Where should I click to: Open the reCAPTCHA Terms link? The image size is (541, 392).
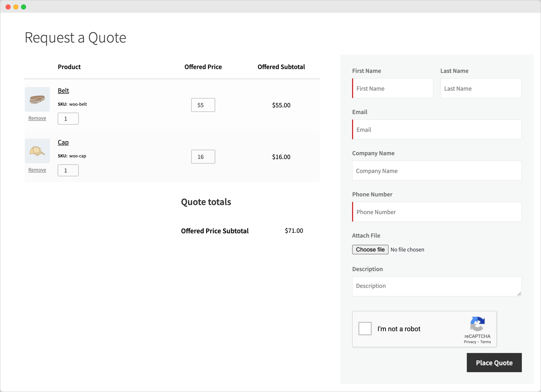pos(485,342)
